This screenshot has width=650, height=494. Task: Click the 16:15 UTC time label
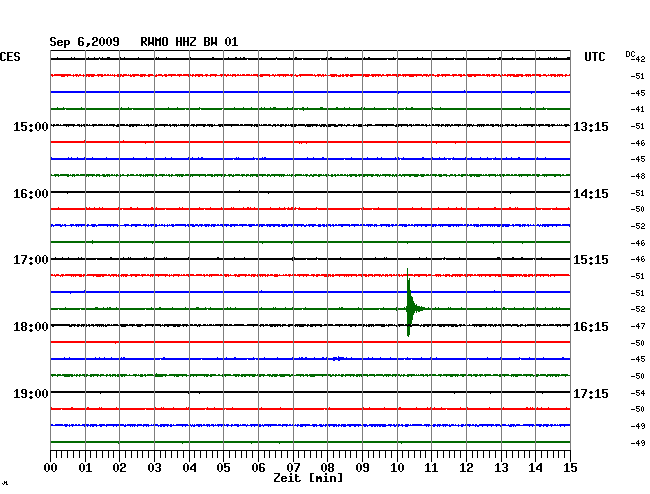click(591, 327)
